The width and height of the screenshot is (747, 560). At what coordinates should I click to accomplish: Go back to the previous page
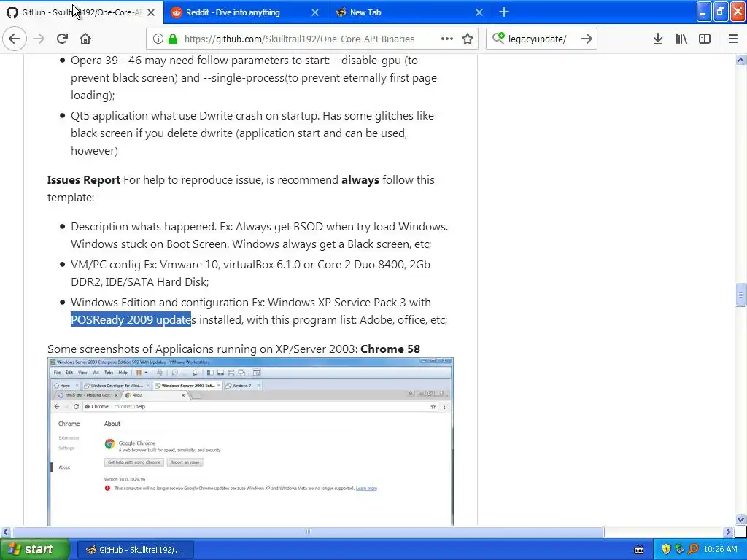[x=15, y=39]
